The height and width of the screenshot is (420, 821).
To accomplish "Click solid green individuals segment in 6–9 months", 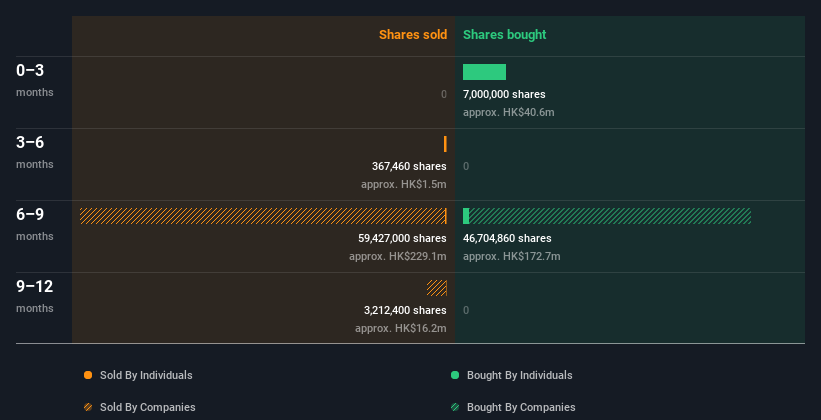I will pyautogui.click(x=466, y=216).
